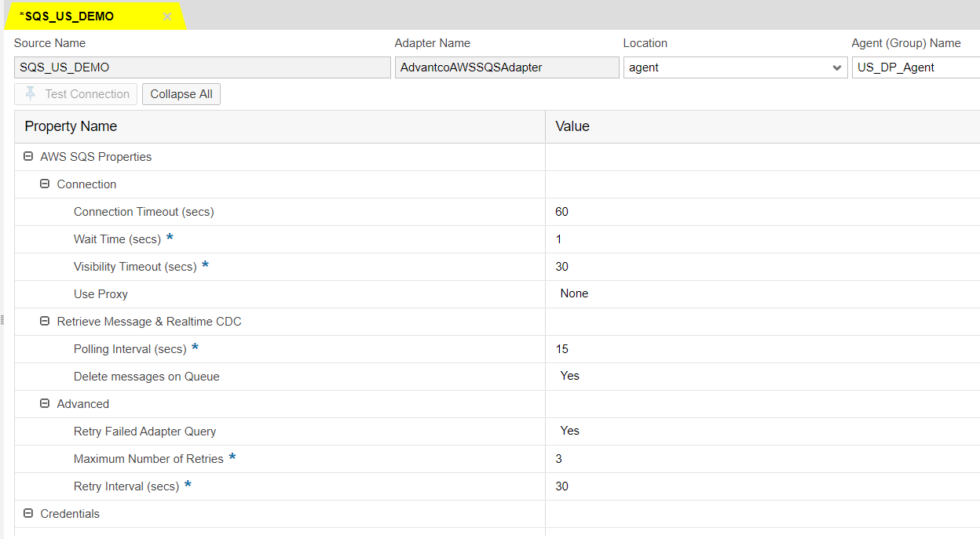
Task: Click the Source Name field
Action: (202, 67)
